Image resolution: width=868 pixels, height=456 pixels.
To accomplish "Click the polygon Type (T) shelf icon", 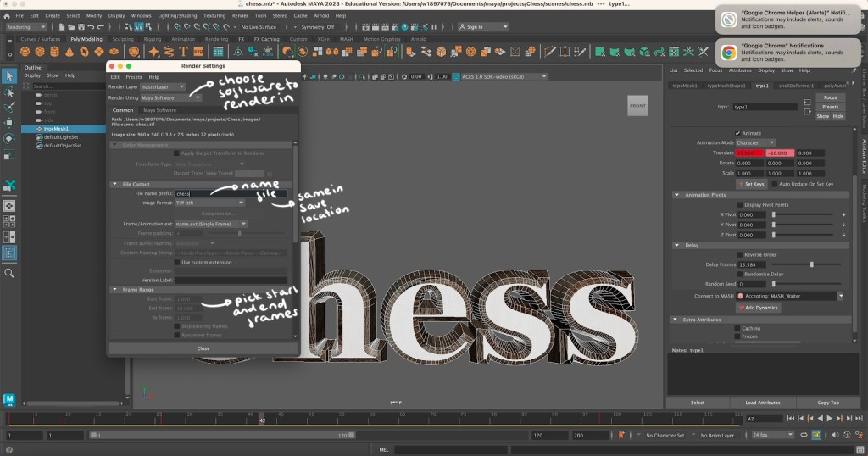I will (x=184, y=52).
